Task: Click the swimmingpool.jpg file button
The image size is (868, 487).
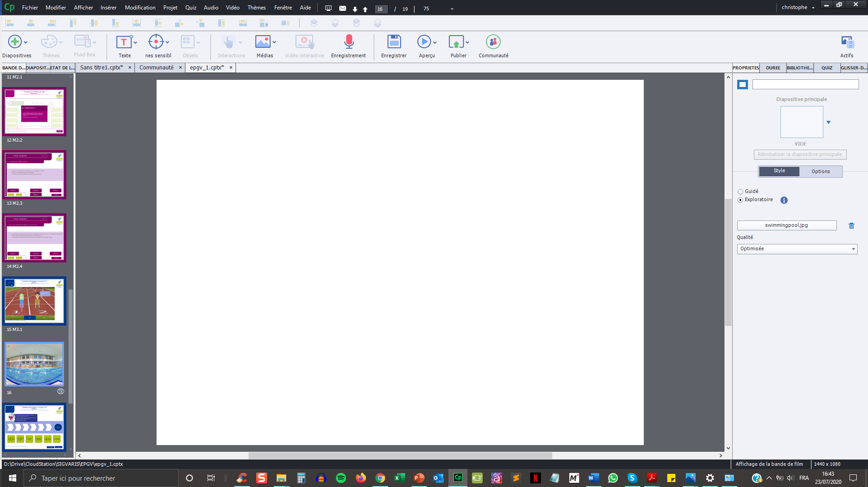Action: tap(786, 225)
